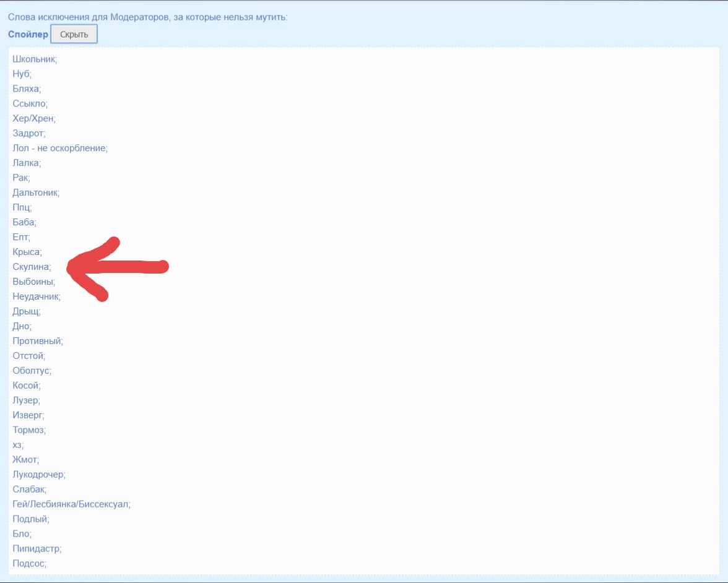Select the "Дальтоник" list entry
Screen dimensions: 728x583
pos(36,192)
